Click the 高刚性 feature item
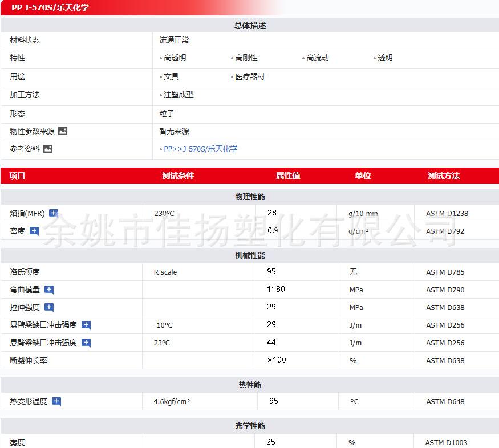Image resolution: width=499 pixels, height=448 pixels. (246, 58)
